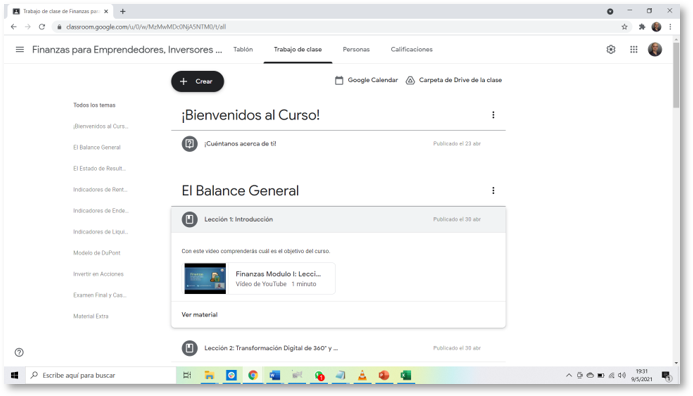
Task: Open the Calificaciones tab
Action: (x=411, y=50)
